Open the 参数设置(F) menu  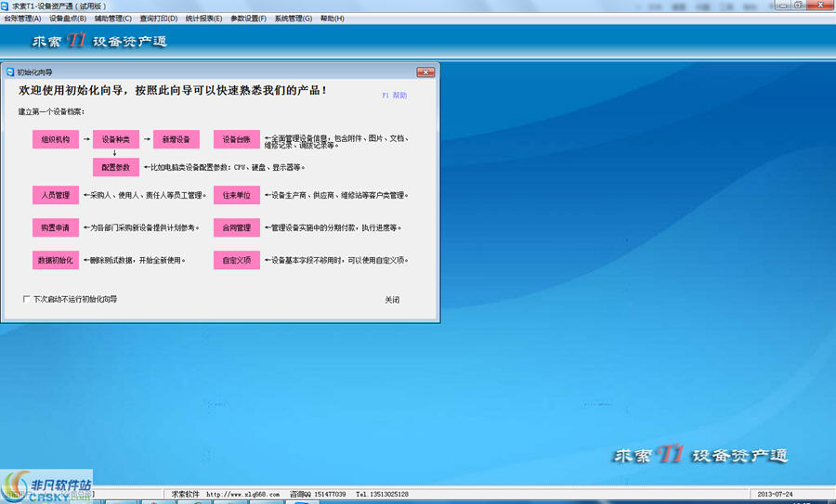248,19
